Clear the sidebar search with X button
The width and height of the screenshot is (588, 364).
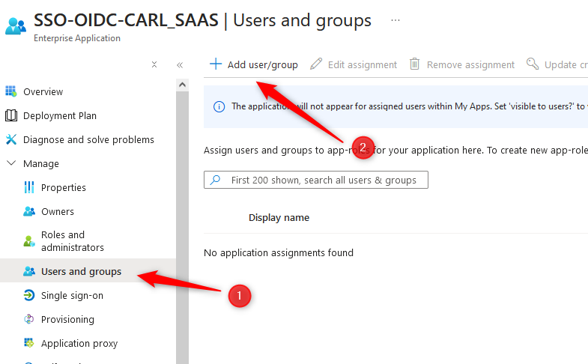(x=154, y=64)
